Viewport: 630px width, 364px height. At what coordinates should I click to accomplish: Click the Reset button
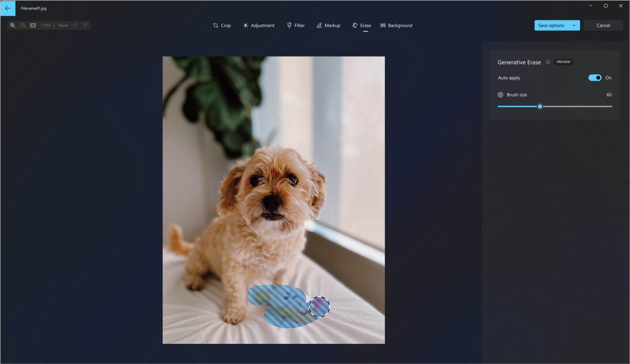(63, 25)
